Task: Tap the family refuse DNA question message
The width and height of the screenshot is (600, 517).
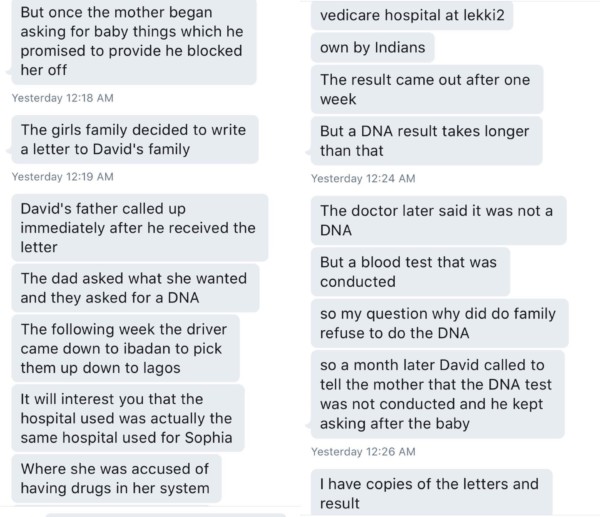Action: (x=440, y=323)
